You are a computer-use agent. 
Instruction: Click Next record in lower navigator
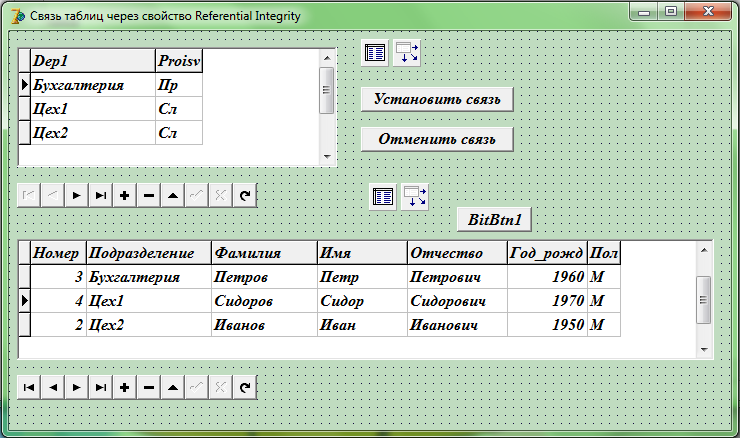pyautogui.click(x=76, y=387)
